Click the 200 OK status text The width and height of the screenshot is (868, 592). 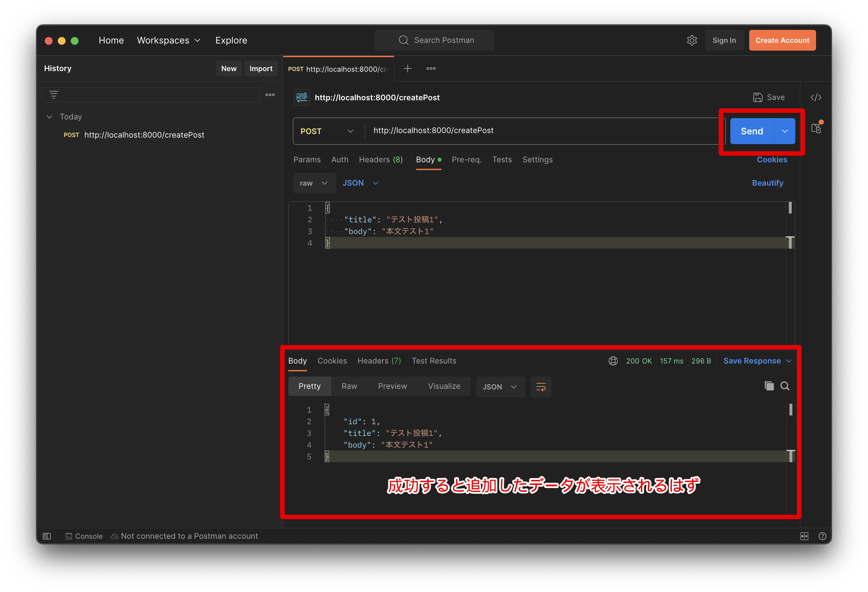(x=639, y=361)
